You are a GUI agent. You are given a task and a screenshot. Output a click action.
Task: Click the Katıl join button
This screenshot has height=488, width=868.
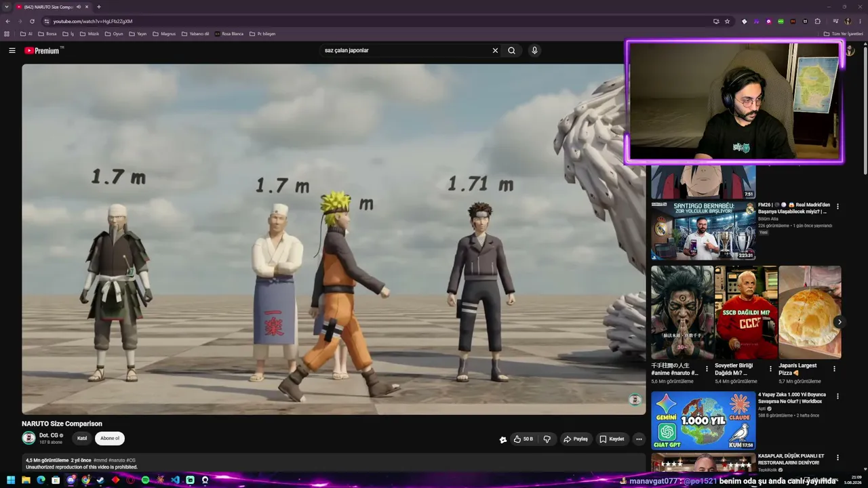[82, 439]
